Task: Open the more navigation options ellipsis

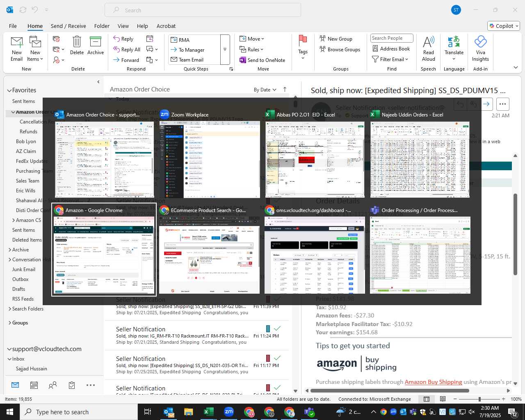Action: tap(91, 385)
